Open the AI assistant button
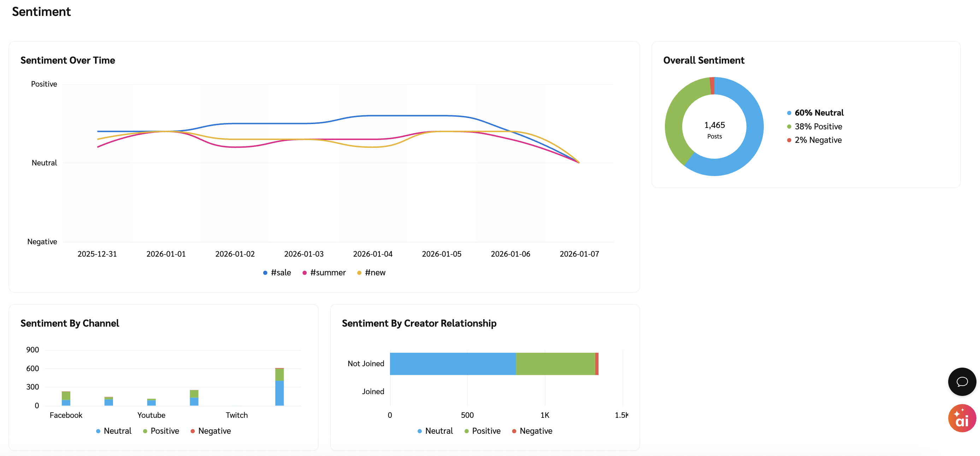The image size is (980, 456). [961, 418]
